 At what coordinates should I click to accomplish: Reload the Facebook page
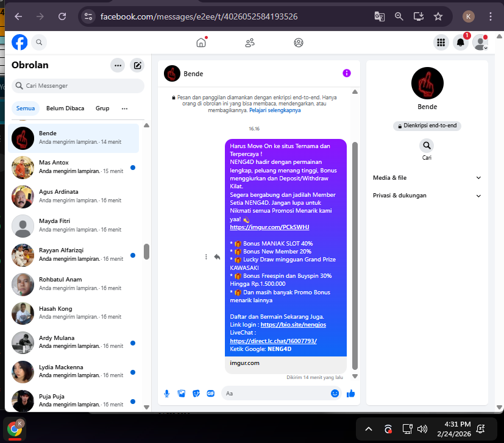pyautogui.click(x=62, y=16)
